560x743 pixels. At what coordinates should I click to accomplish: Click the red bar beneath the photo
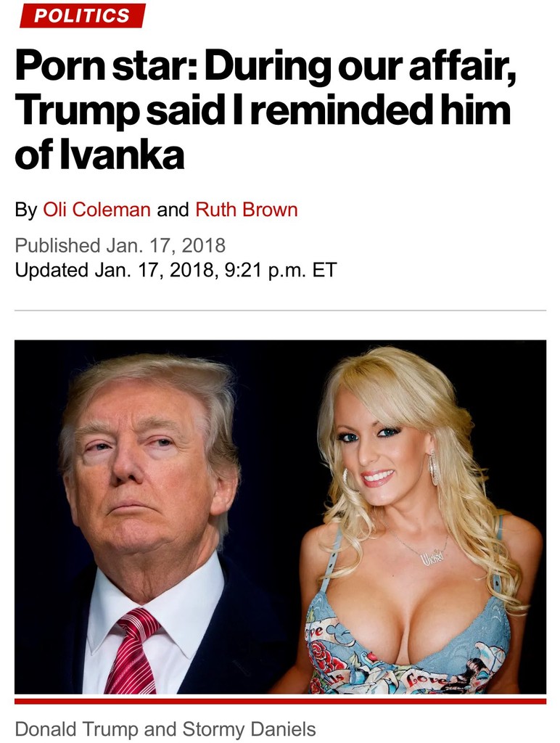pyautogui.click(x=280, y=701)
